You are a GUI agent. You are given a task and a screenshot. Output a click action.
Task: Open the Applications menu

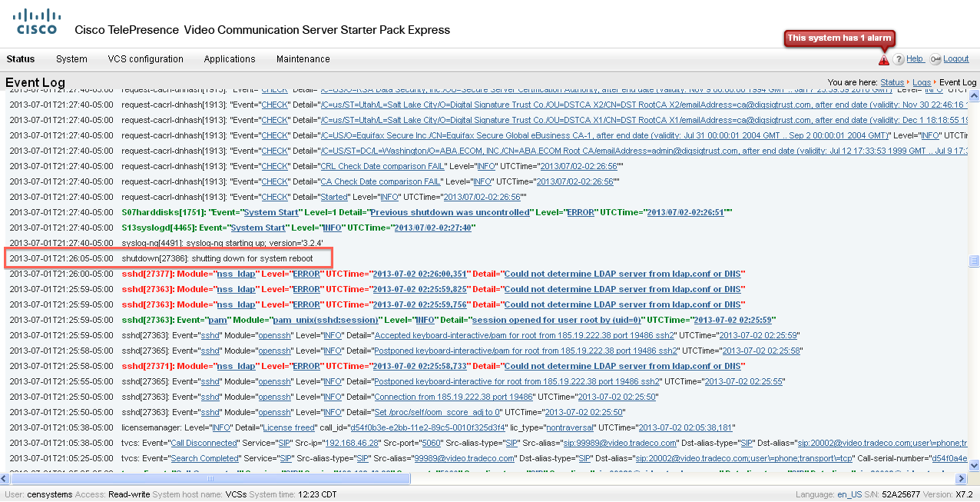(230, 59)
